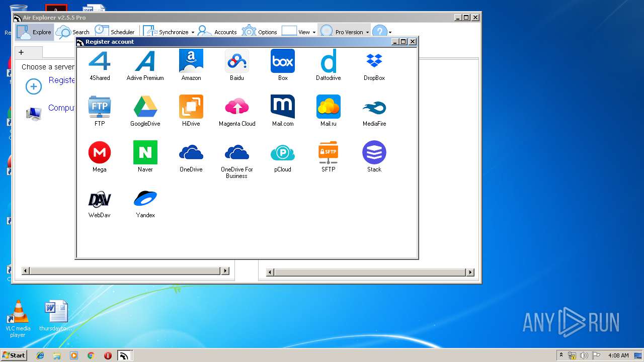Choose the Naver icon
Screen dimensions: 644x362
point(145,152)
